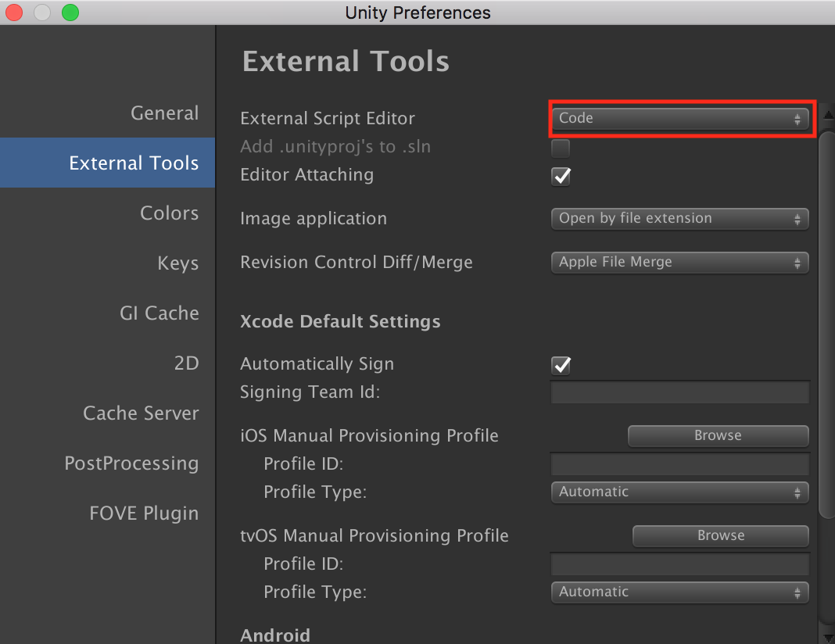Open the Revision Control Diff/Merge dropdown
The image size is (835, 644).
(679, 263)
